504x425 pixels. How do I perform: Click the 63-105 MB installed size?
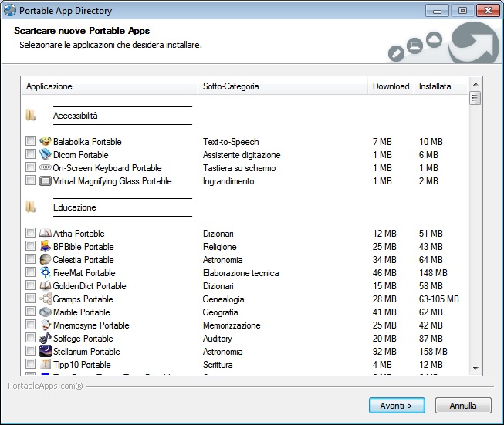[438, 299]
